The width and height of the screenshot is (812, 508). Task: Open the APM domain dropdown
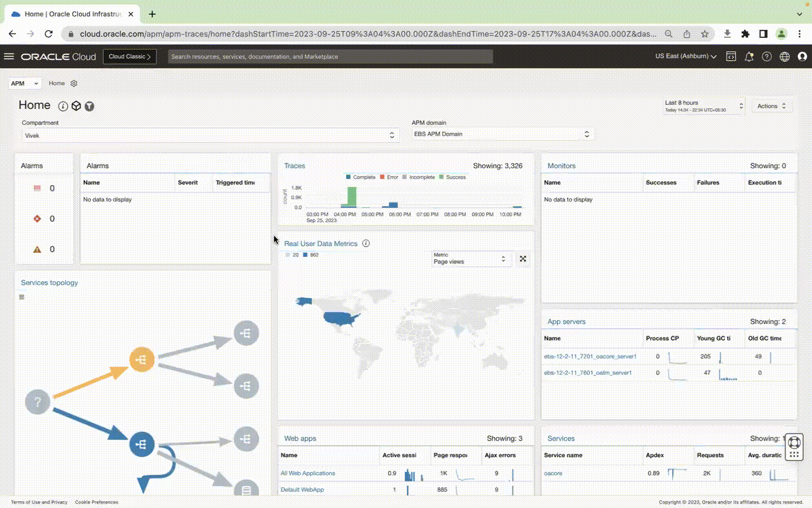coord(502,134)
